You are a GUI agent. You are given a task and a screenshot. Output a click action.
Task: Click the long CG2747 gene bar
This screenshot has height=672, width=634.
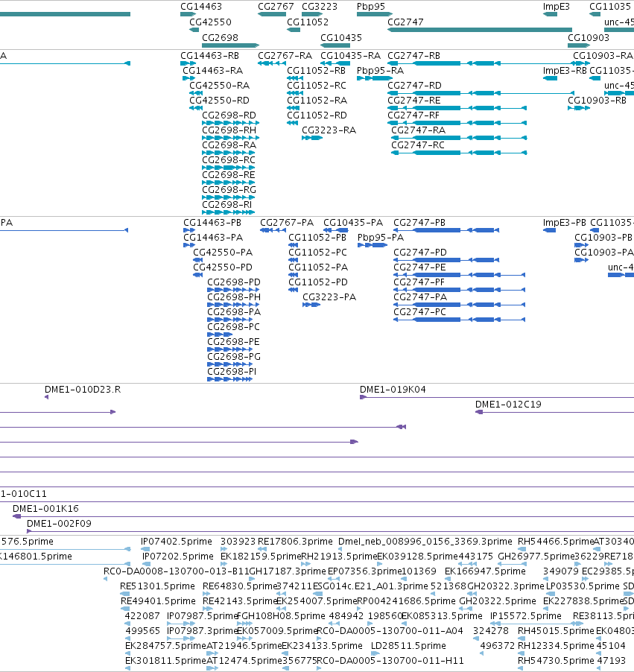[480, 30]
